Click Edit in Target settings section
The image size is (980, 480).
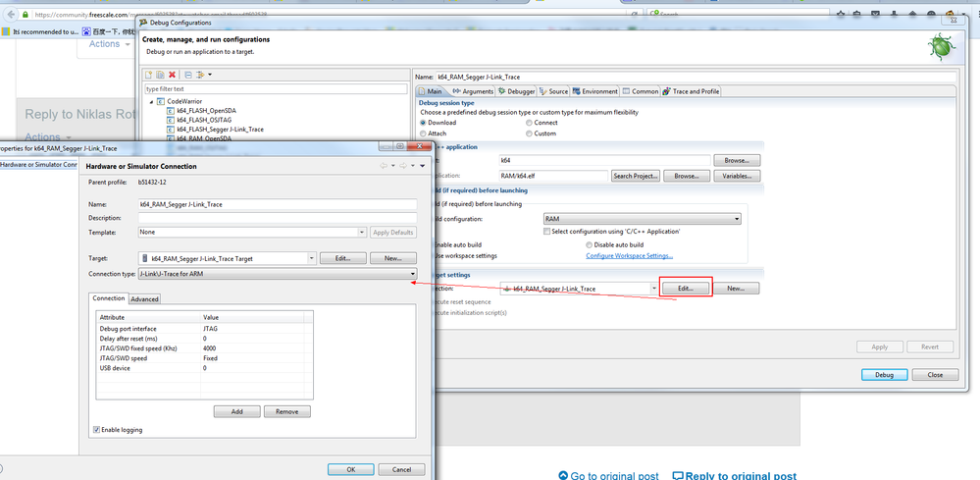click(x=686, y=289)
